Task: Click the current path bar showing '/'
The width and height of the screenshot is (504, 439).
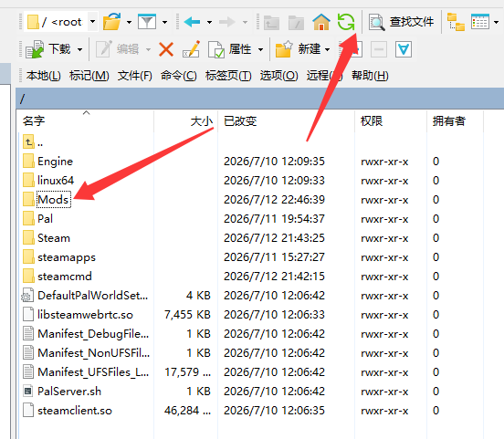Action: [x=259, y=99]
